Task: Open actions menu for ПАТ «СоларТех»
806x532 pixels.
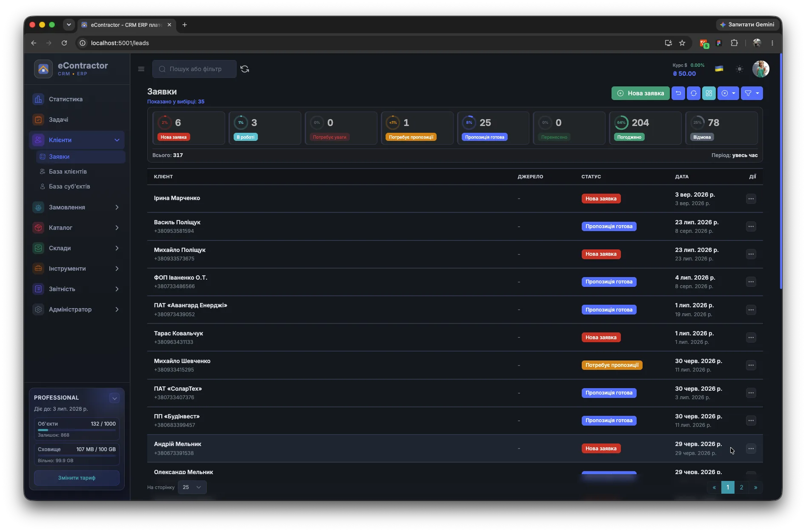Action: coord(751,393)
